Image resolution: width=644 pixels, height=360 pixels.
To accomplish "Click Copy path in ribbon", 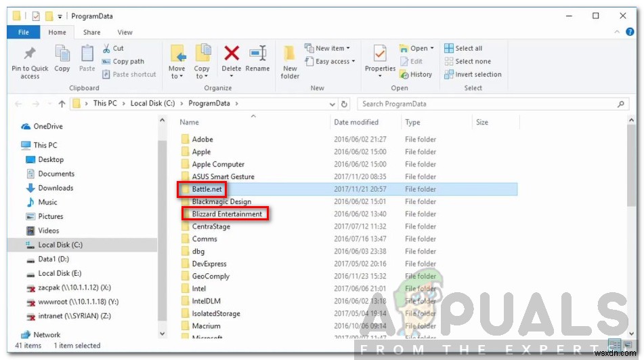I will point(123,61).
